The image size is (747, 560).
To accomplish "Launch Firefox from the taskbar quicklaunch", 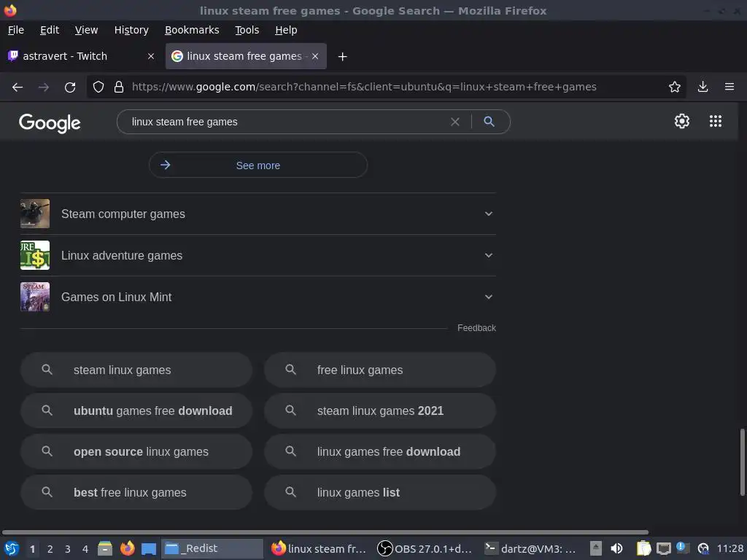I will click(x=127, y=548).
